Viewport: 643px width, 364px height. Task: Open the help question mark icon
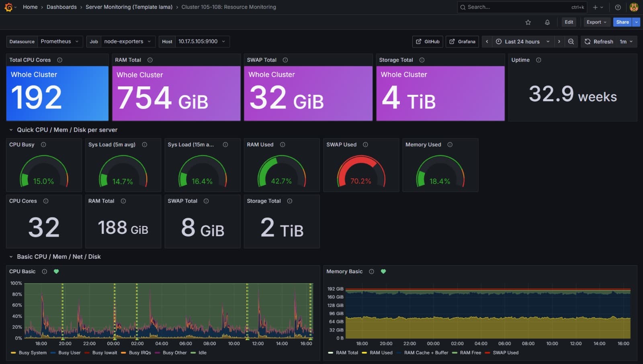tap(618, 7)
